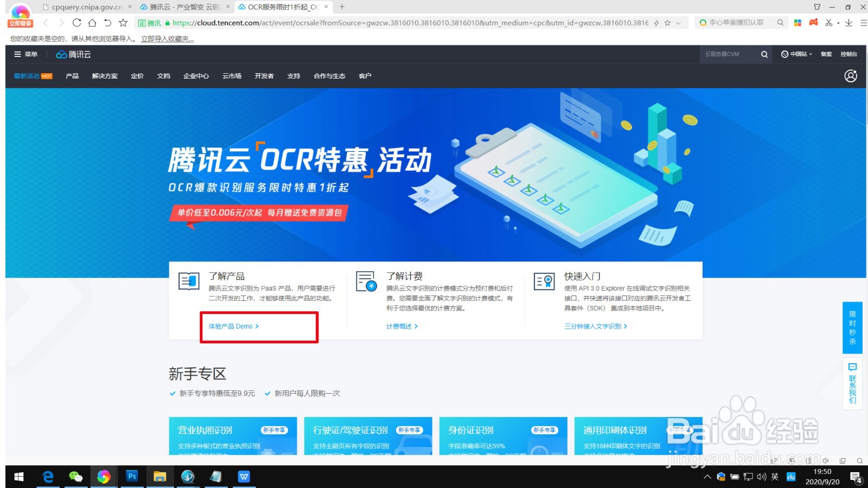Open the 文档 navigation menu item

pos(163,76)
